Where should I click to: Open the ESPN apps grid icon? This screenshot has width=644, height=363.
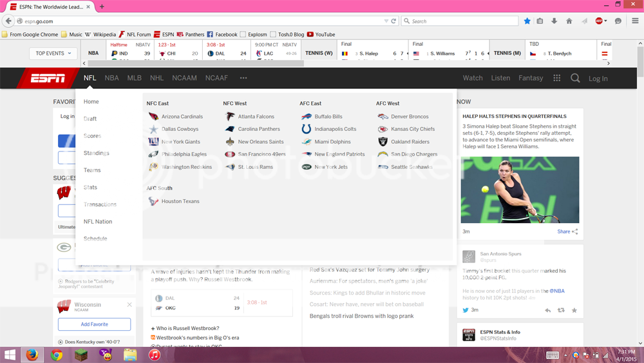(x=556, y=78)
